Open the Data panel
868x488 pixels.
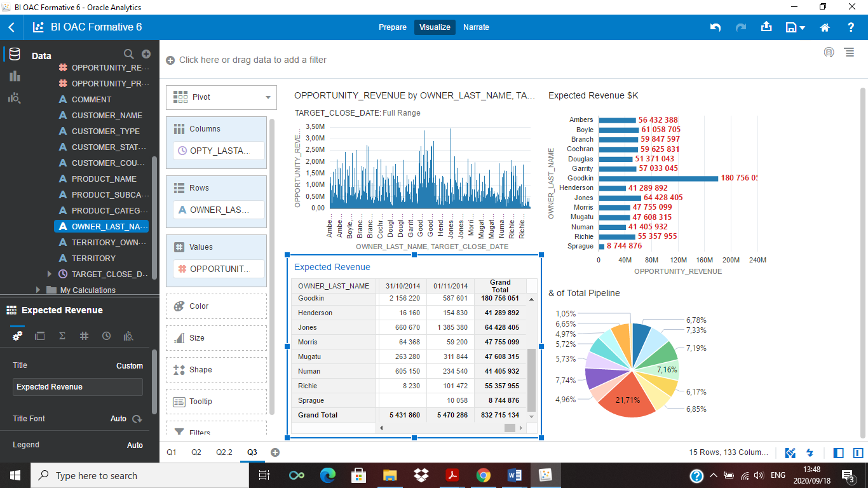[14, 54]
